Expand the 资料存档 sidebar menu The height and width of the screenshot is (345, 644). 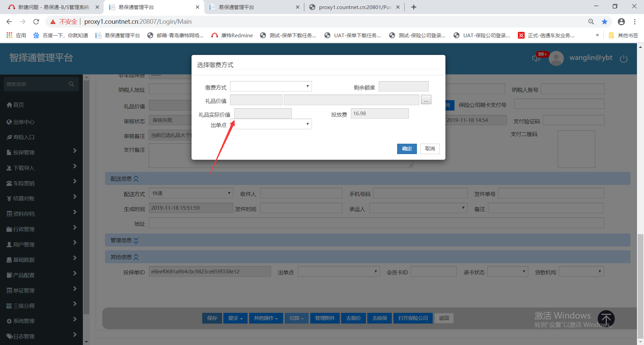click(41, 214)
